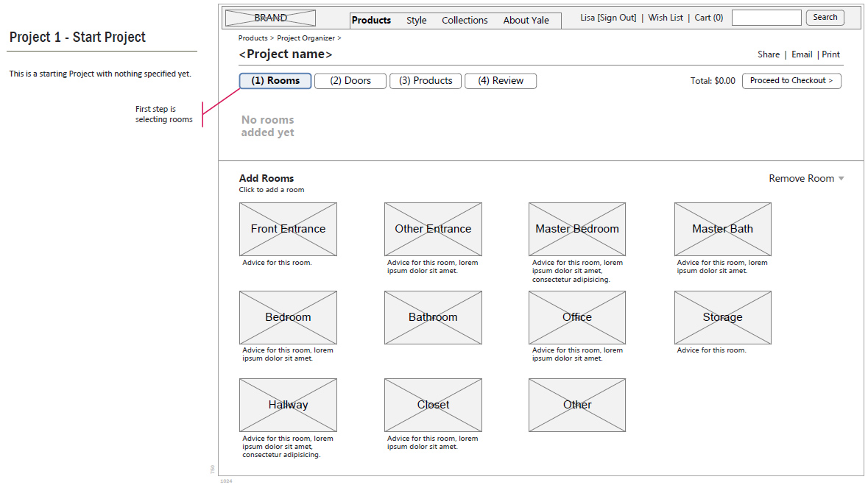Add the Master Bedroom room
Screen dimensions: 868x485
(x=577, y=229)
